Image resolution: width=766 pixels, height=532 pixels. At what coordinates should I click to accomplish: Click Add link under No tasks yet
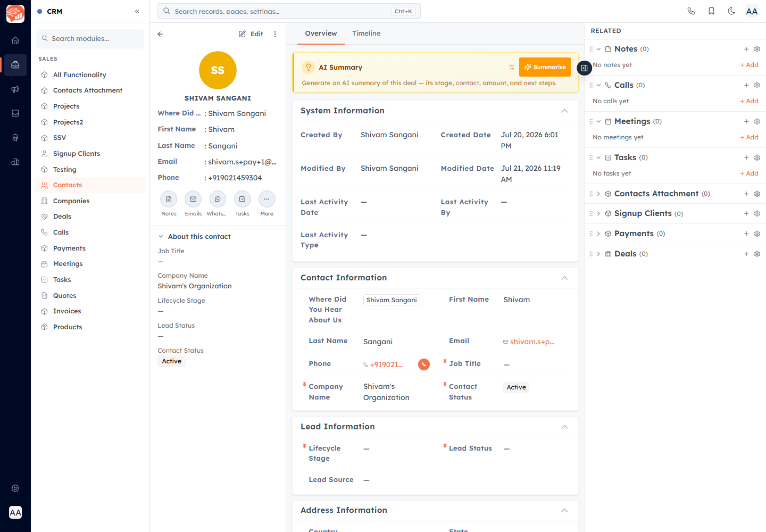tap(750, 173)
